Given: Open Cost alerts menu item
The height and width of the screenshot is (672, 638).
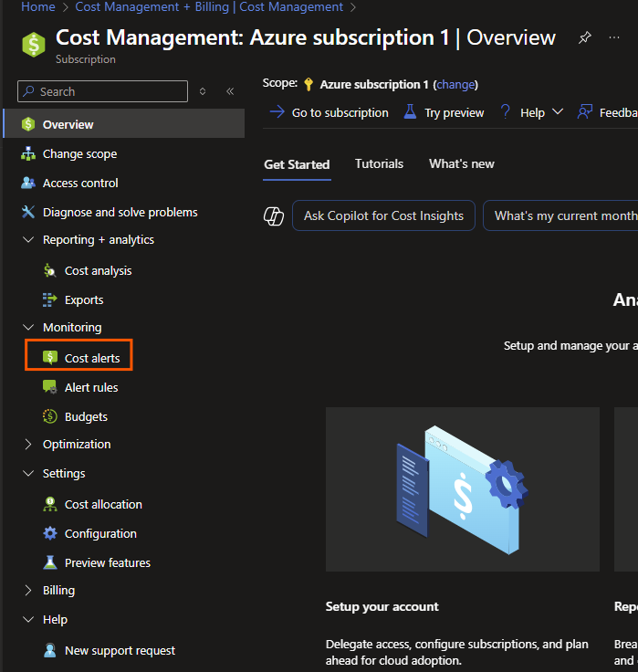Looking at the screenshot, I should coord(92,358).
